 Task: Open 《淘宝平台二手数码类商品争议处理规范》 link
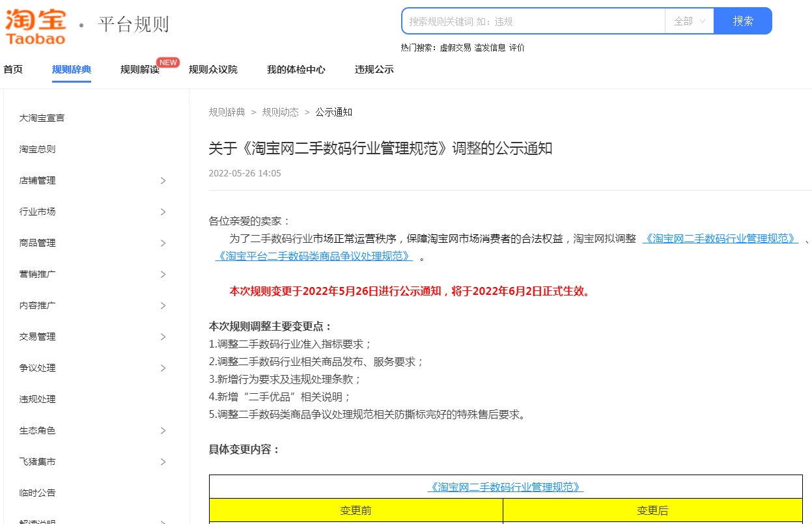tap(314, 256)
